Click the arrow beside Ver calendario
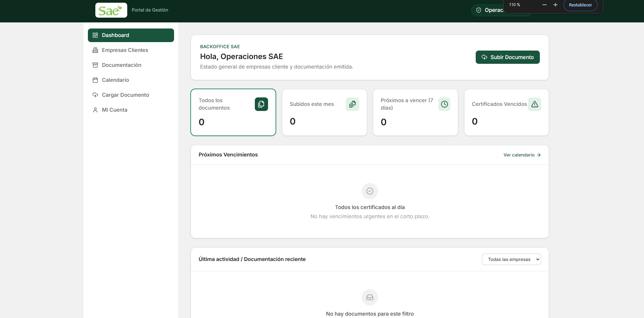644x318 pixels. tap(539, 155)
